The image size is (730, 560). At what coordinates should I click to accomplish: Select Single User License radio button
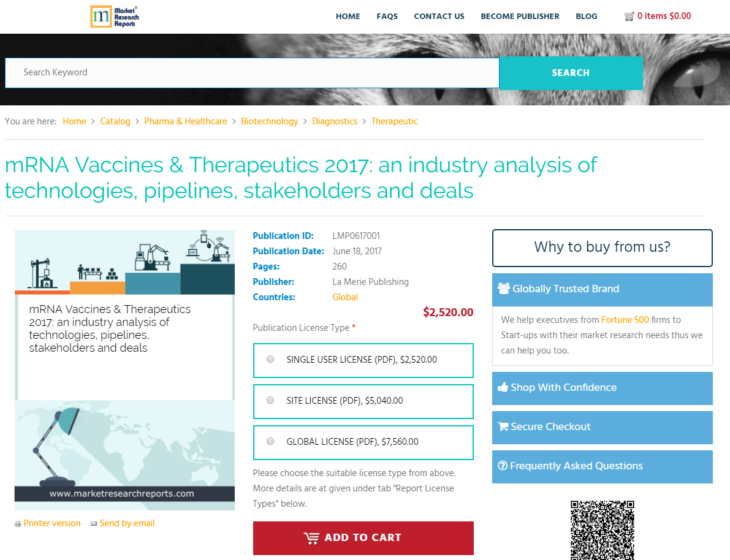(270, 360)
